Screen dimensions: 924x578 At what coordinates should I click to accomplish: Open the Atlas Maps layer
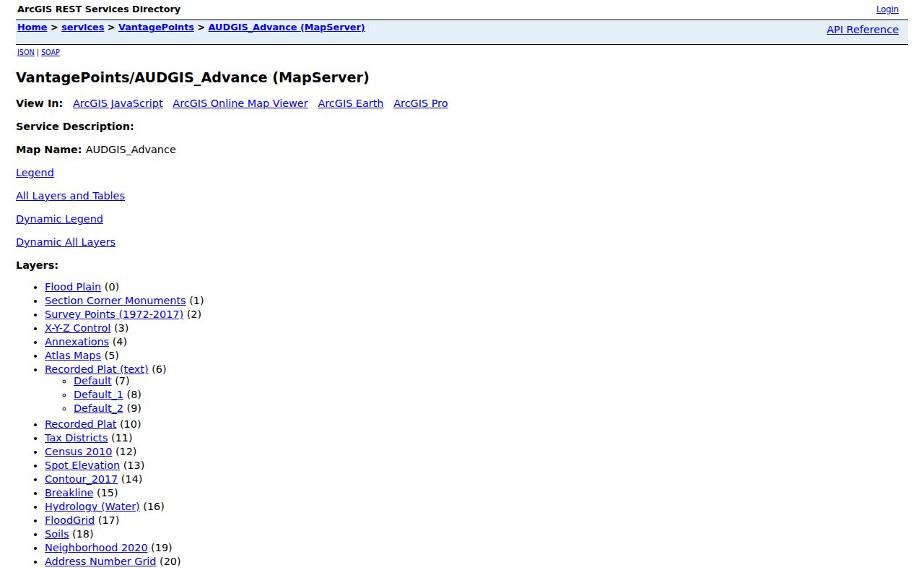point(73,355)
